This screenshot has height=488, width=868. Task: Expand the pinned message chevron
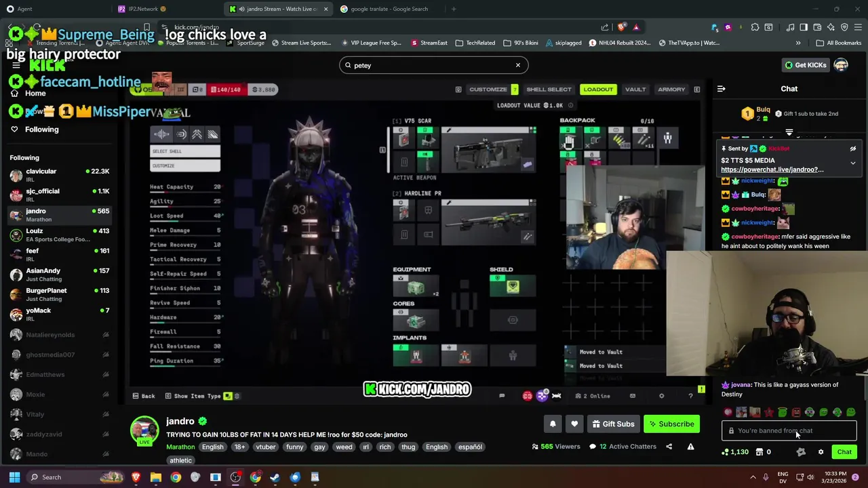click(x=853, y=163)
